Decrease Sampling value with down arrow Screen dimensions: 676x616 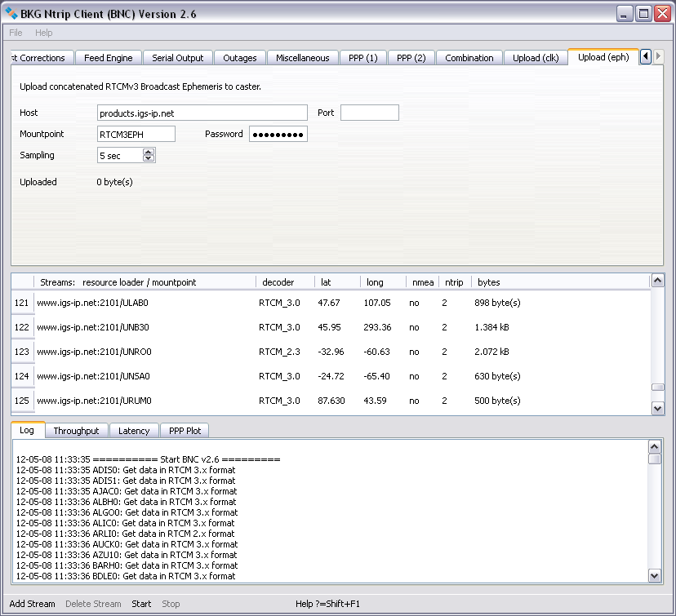coord(148,159)
